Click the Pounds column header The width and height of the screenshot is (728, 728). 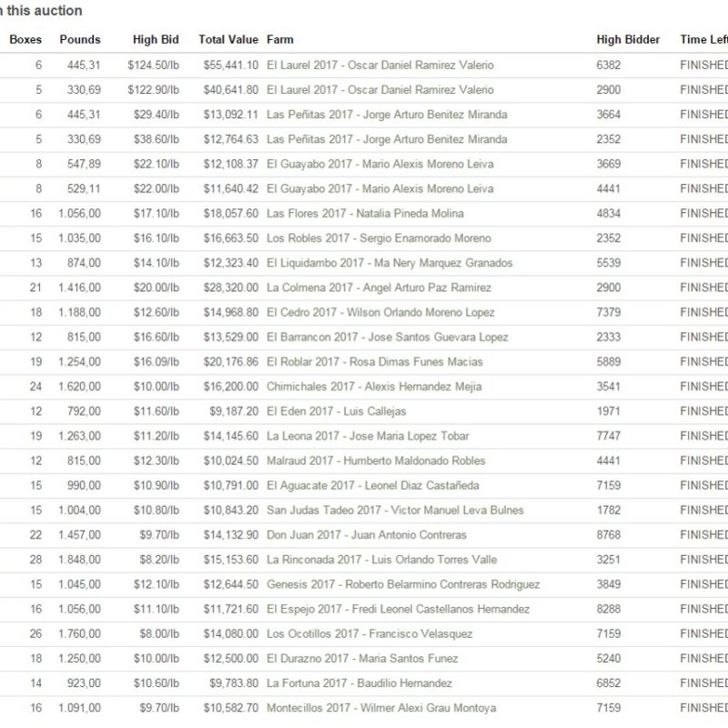pos(80,39)
